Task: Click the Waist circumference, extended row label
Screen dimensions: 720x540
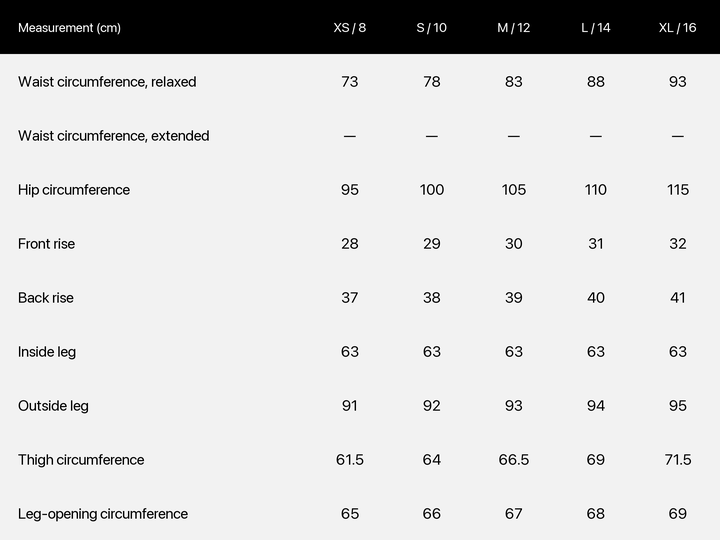Action: coord(113,136)
